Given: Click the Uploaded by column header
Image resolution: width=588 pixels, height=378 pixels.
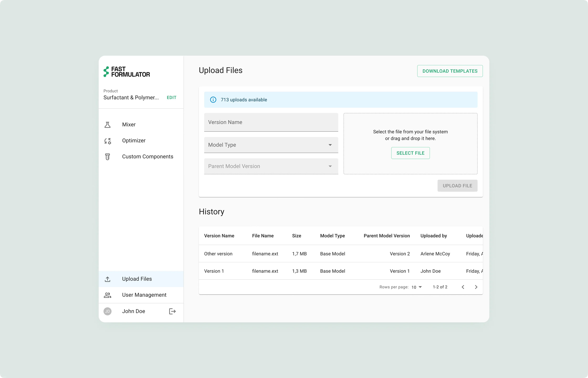Looking at the screenshot, I should pyautogui.click(x=433, y=236).
